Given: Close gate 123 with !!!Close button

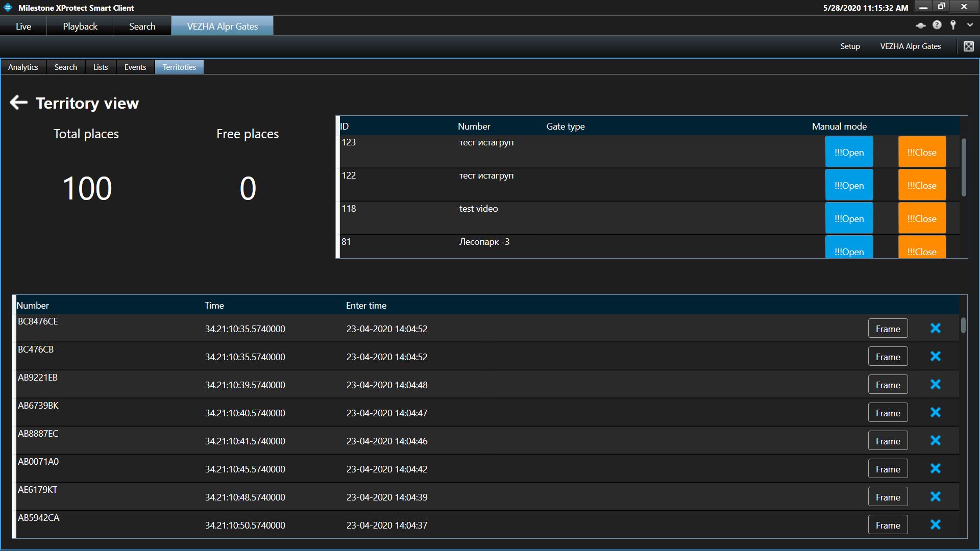Looking at the screenshot, I should click(x=922, y=152).
